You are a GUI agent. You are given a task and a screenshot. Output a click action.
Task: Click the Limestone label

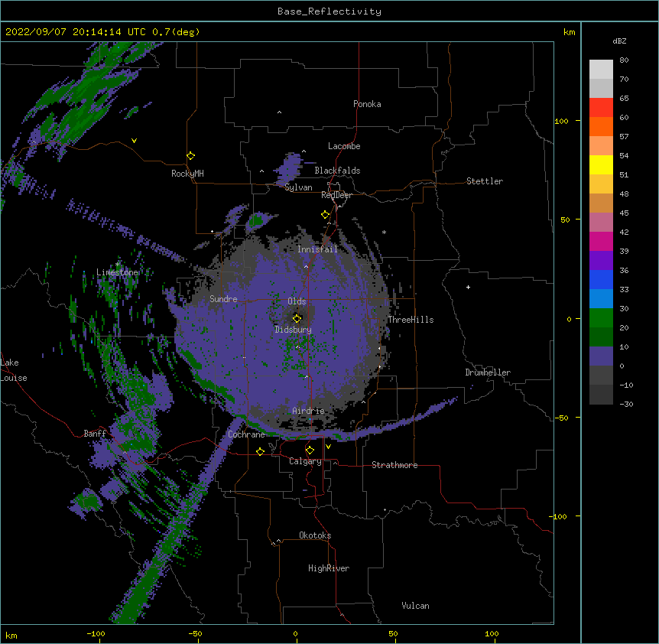pos(117,272)
